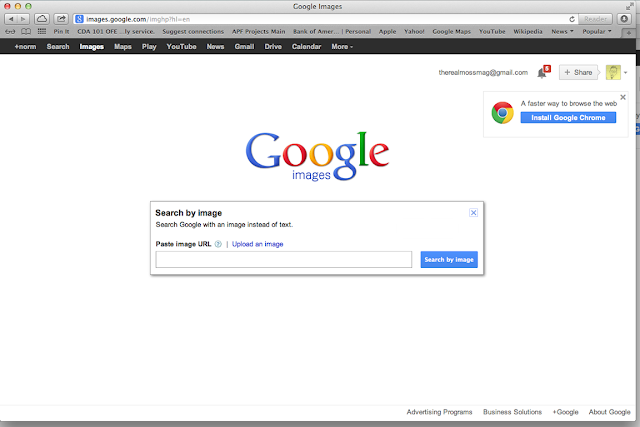Click the Share button
Viewport: 640px width, 427px height.
tap(578, 72)
